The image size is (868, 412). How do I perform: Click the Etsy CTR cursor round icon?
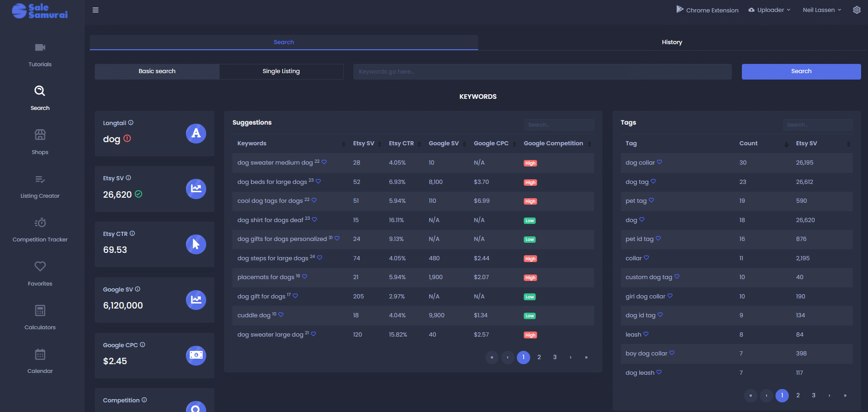[x=196, y=244]
